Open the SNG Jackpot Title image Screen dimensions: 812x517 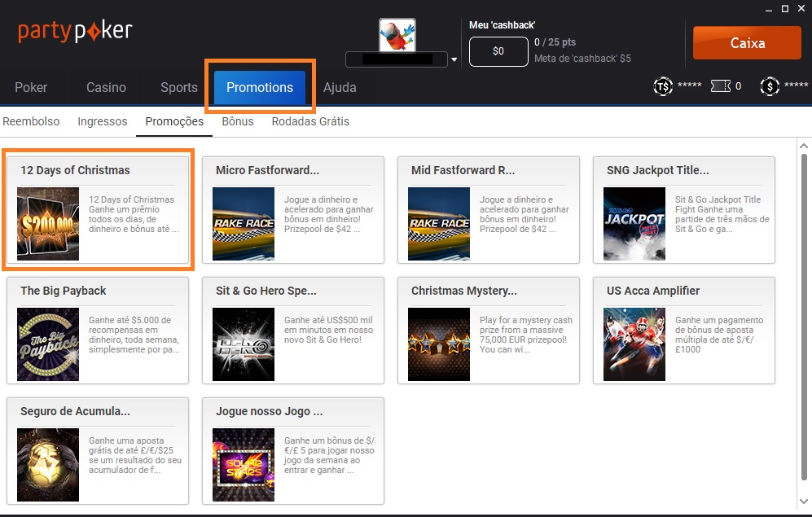point(634,224)
